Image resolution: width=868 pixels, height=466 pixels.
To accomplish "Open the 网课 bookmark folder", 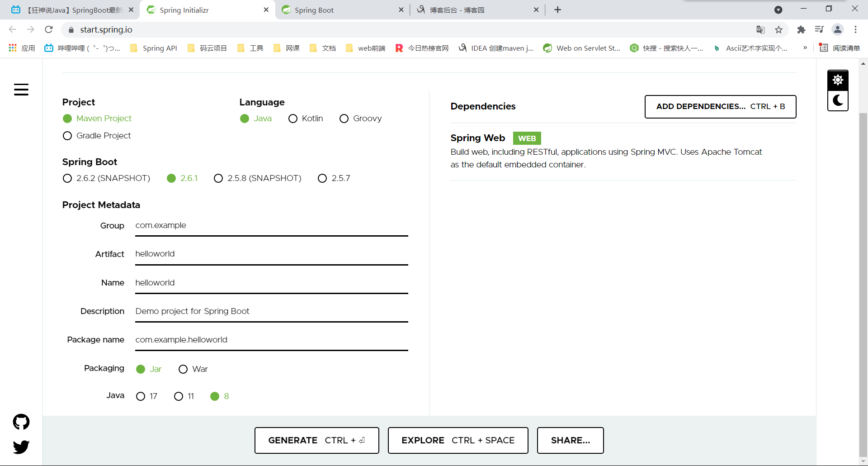I will click(287, 48).
